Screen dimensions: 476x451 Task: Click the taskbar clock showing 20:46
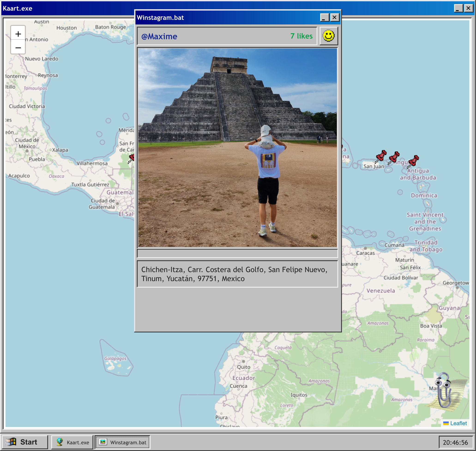click(x=455, y=442)
